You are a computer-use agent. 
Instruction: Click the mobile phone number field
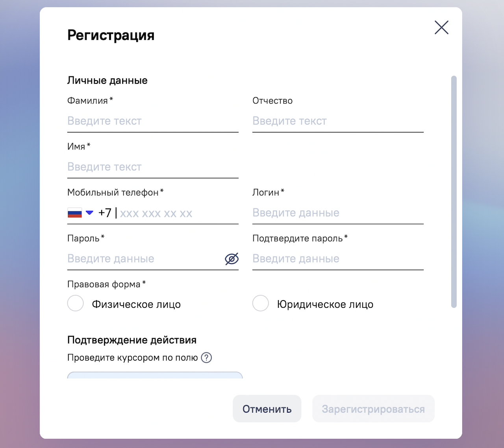[177, 213]
